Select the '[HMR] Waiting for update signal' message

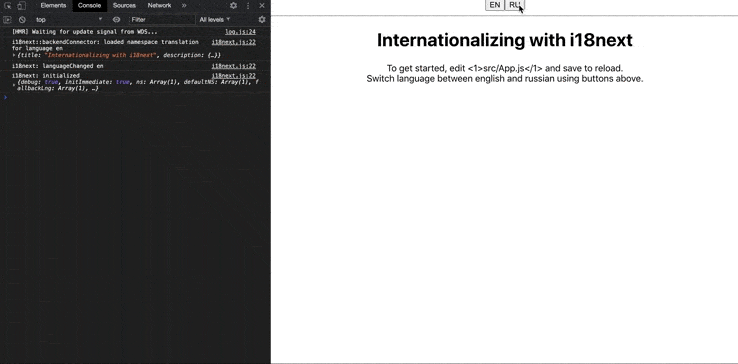pyautogui.click(x=85, y=32)
